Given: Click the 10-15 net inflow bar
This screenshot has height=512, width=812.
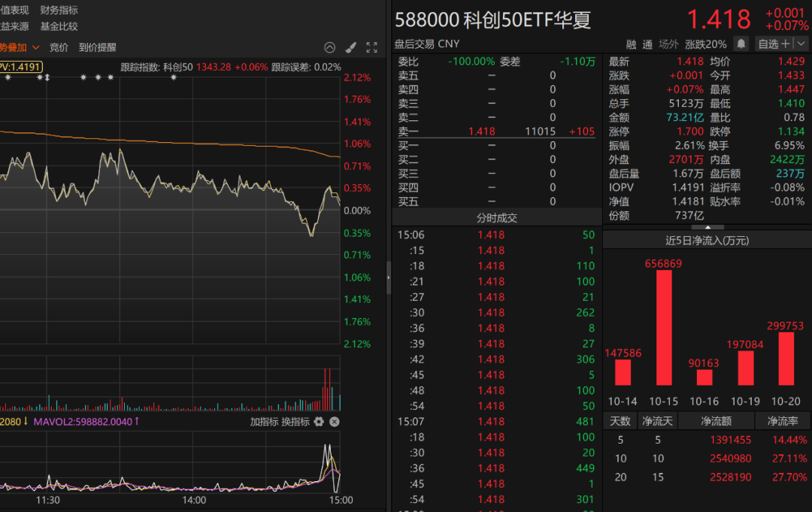Looking at the screenshot, I should pos(664,328).
